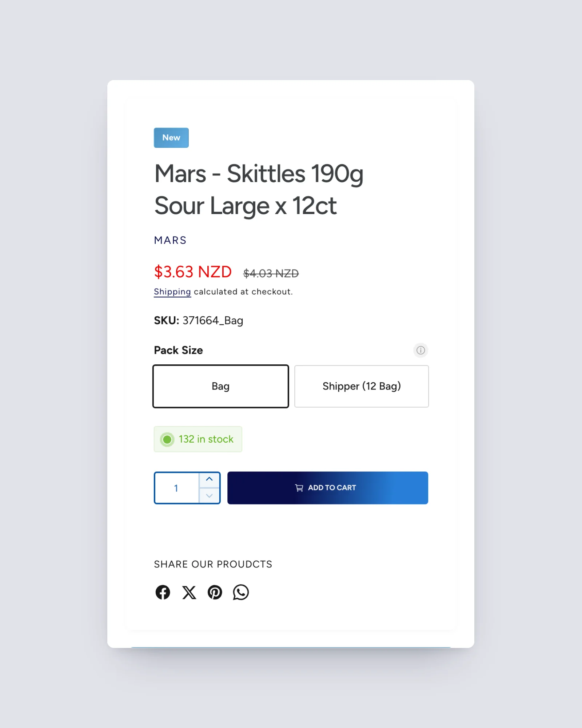Select the Bag pack size option
This screenshot has width=582, height=728.
221,386
